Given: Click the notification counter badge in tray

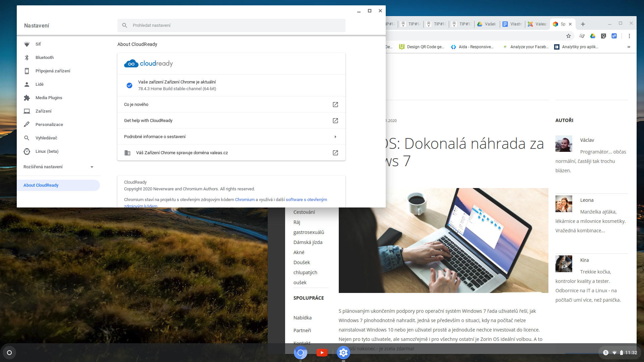Looking at the screenshot, I should click(605, 353).
